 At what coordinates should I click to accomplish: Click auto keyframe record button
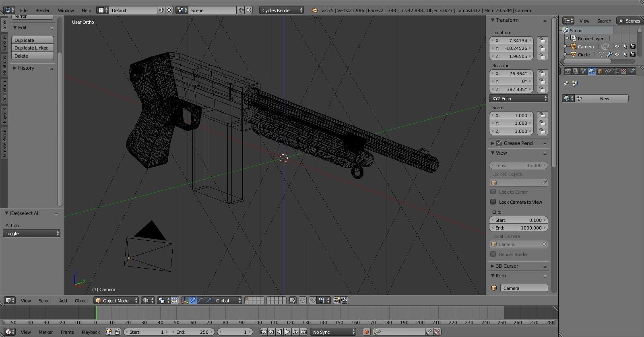[x=366, y=332]
